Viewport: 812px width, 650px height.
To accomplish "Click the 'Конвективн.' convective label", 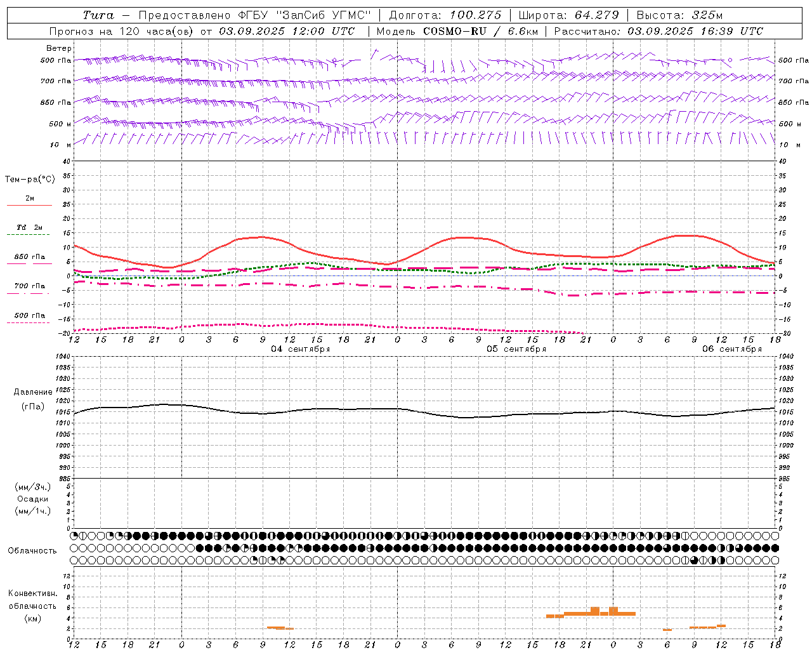I will click(x=33, y=594).
